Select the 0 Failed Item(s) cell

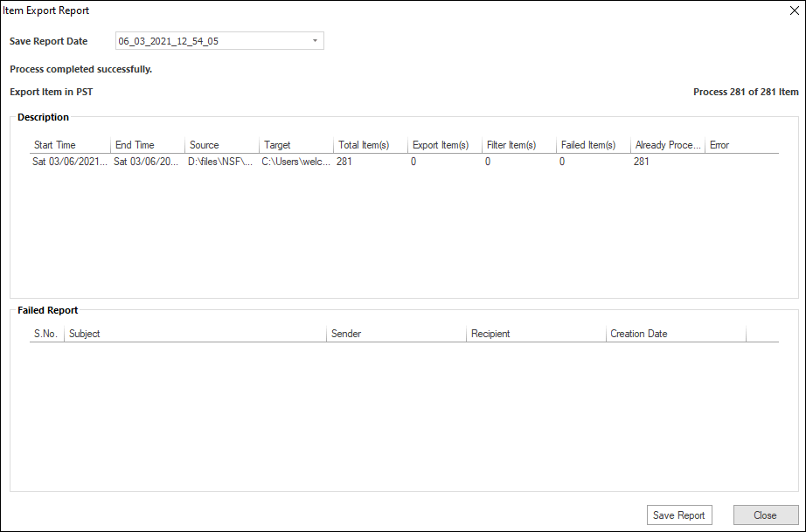(x=562, y=162)
